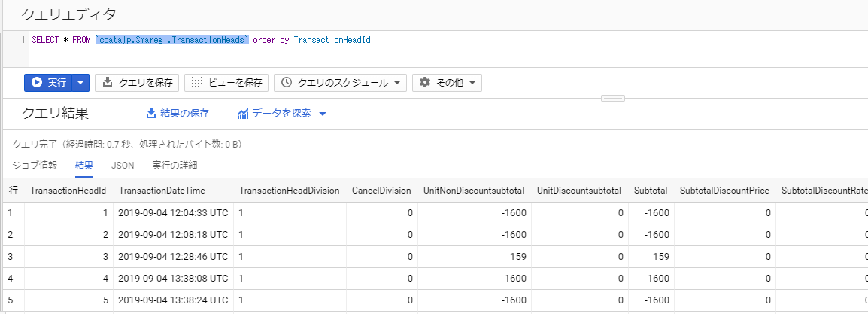Select cell 2019-09-04 13:38:24 UTC
Screen dimensions: 868x314
click(173, 300)
